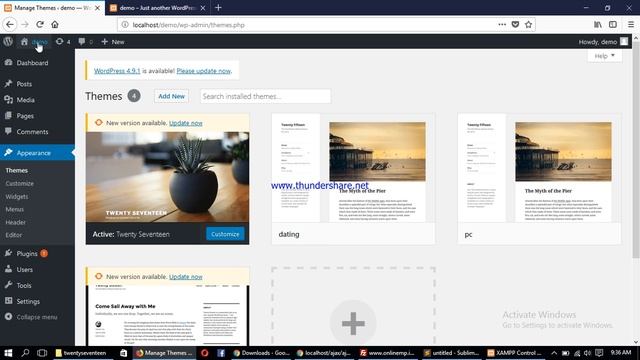Open the Opera taskbar icon
The image size is (640, 360).
coord(204,353)
